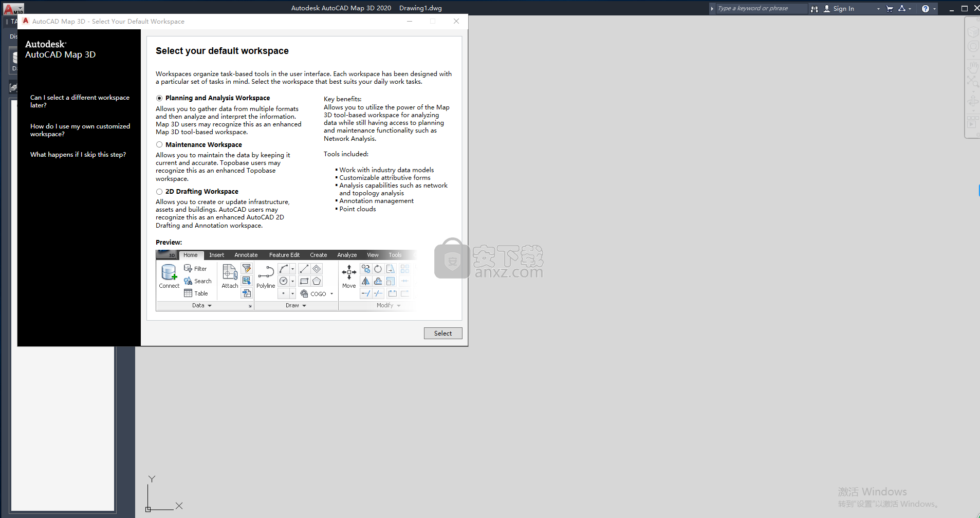This screenshot has width=980, height=518.
Task: Close the Select Your Default Workspace dialog
Action: click(x=456, y=21)
